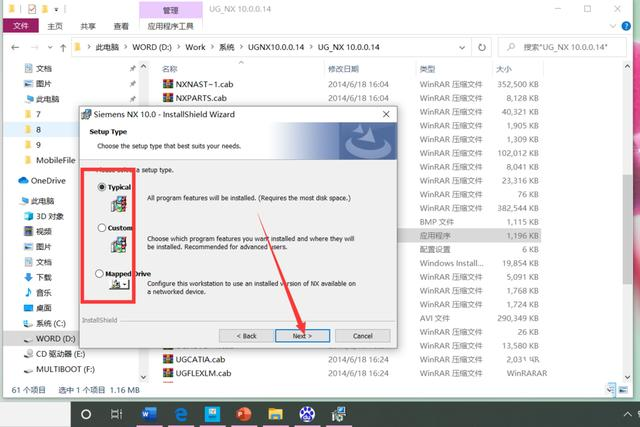Open 下载 in navigation pane

38,278
